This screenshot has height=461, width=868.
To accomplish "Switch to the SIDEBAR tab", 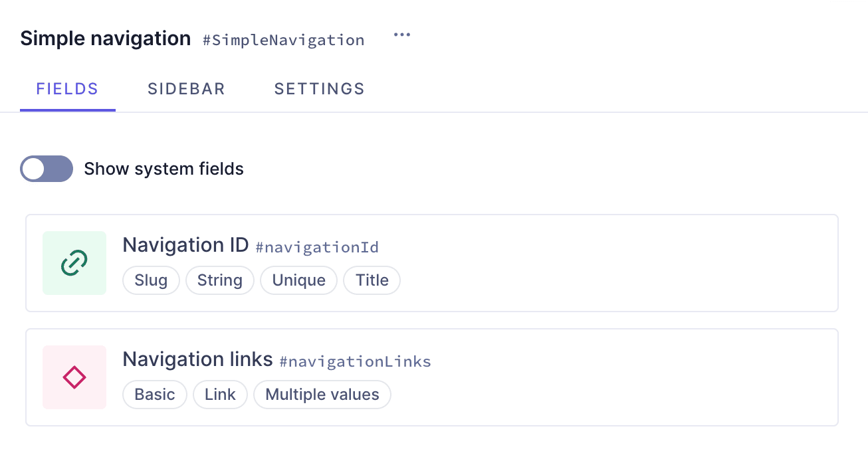I will 186,88.
